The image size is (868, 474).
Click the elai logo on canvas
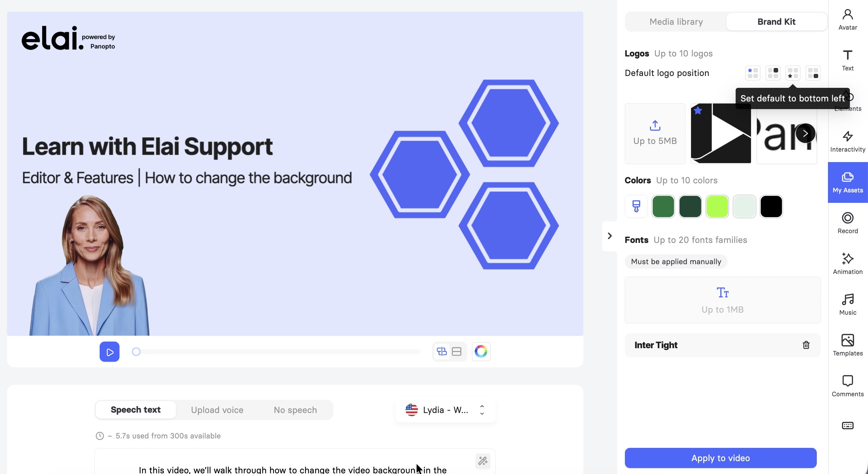click(x=68, y=38)
